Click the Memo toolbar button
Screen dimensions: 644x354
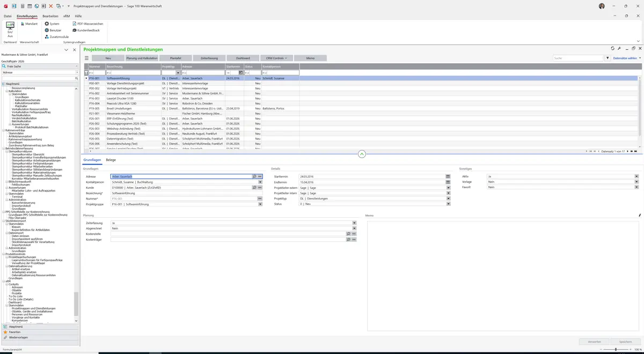[311, 58]
